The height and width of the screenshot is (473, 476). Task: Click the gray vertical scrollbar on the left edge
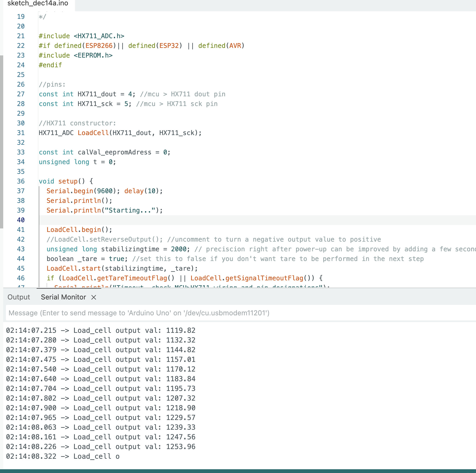pyautogui.click(x=1, y=142)
